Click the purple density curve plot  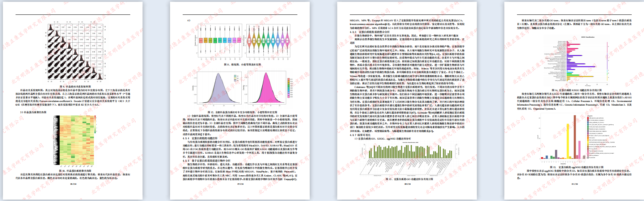coord(216,89)
